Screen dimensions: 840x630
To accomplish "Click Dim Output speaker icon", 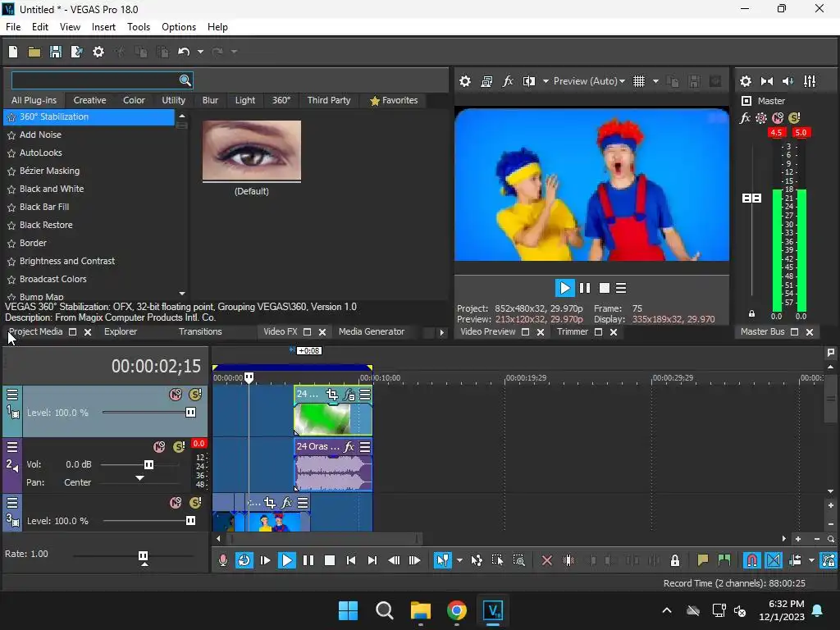I will [788, 81].
